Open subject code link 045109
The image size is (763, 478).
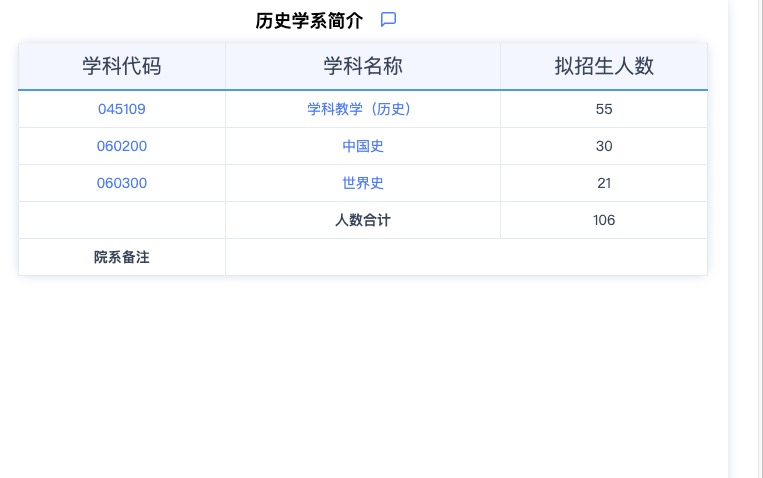pos(122,109)
